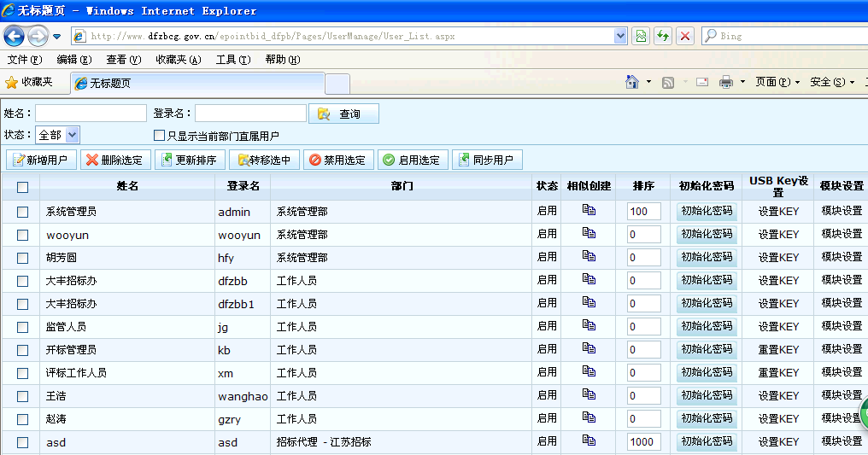Click the 查询 search button
The image size is (868, 455).
(x=343, y=114)
